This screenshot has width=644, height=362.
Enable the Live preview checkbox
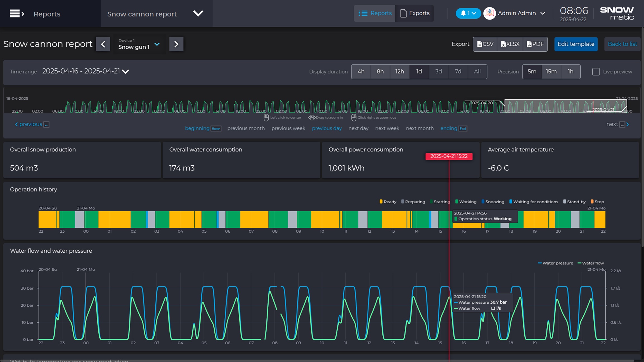coord(596,72)
